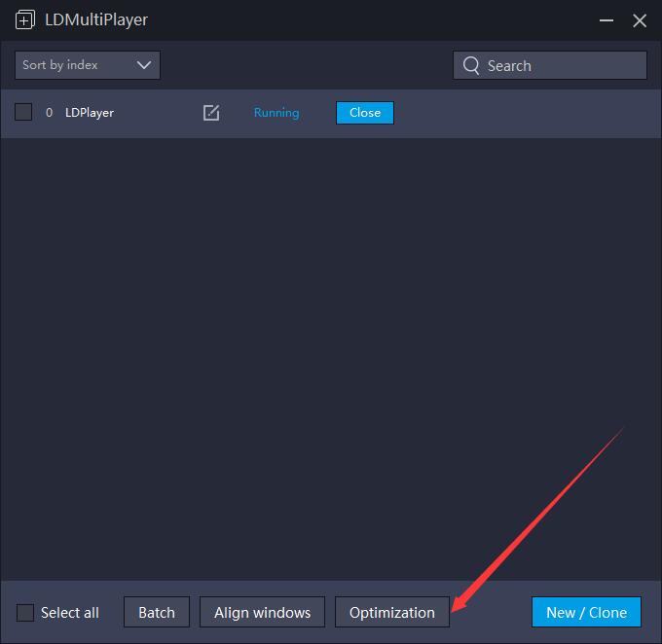Screen dimensions: 662x644
Task: Enable the Select all checkbox
Action: (25, 612)
